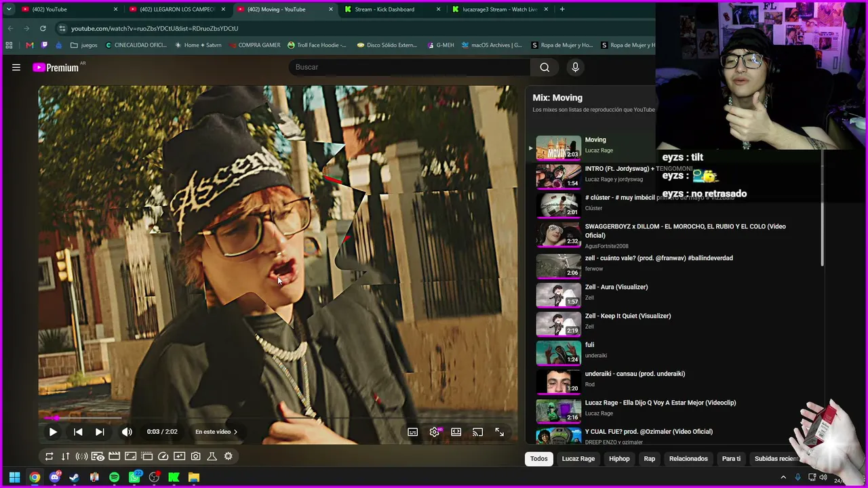Image resolution: width=868 pixels, height=488 pixels.
Task: Open the YouTube guide hamburger menu
Action: 16,67
